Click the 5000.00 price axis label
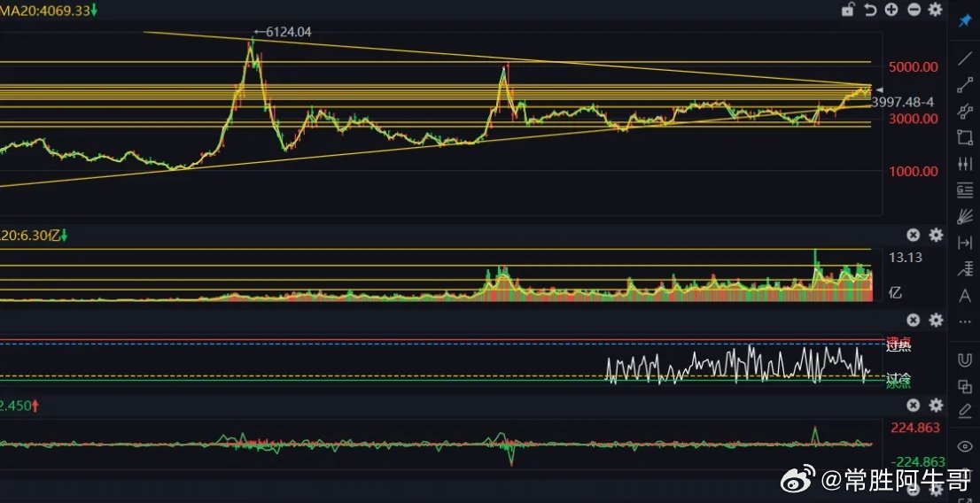The image size is (980, 503). click(x=914, y=66)
